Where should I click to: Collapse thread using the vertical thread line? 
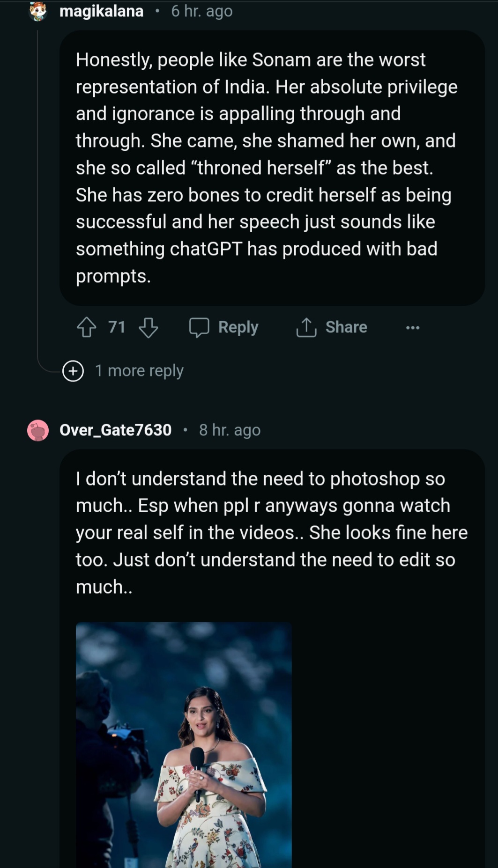tap(38, 187)
